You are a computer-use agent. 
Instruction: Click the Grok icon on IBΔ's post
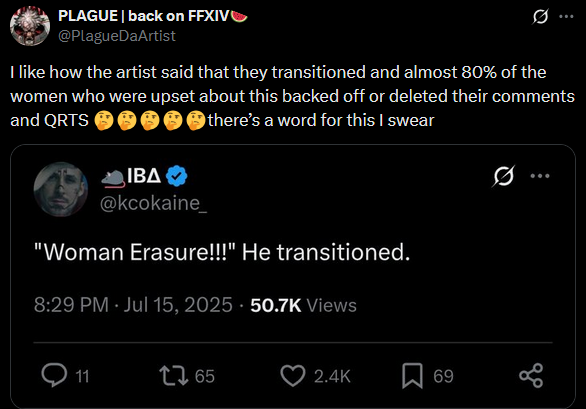(x=503, y=176)
